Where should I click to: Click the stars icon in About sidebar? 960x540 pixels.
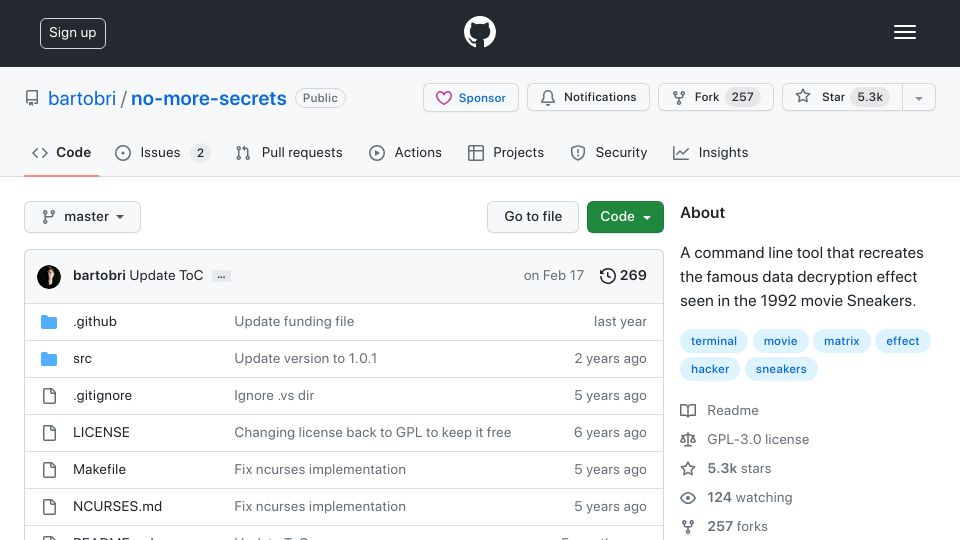point(688,468)
